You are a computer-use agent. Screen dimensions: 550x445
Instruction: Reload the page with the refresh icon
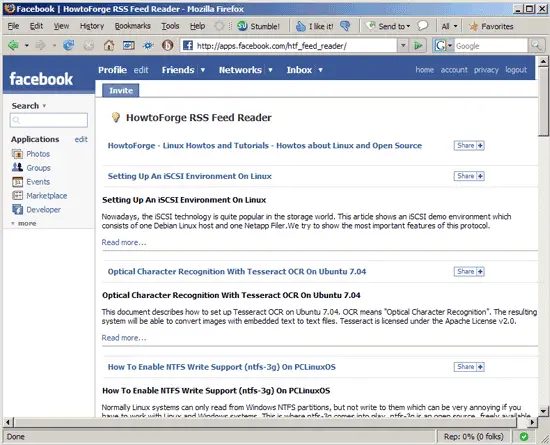(68, 45)
